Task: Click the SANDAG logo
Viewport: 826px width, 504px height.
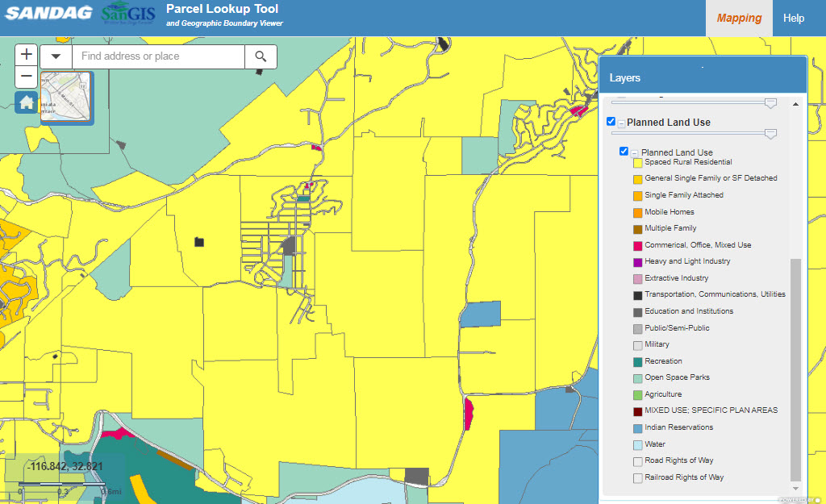Action: (x=47, y=15)
